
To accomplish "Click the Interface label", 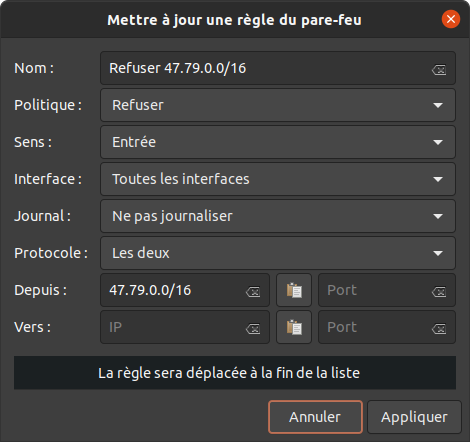I will [48, 179].
